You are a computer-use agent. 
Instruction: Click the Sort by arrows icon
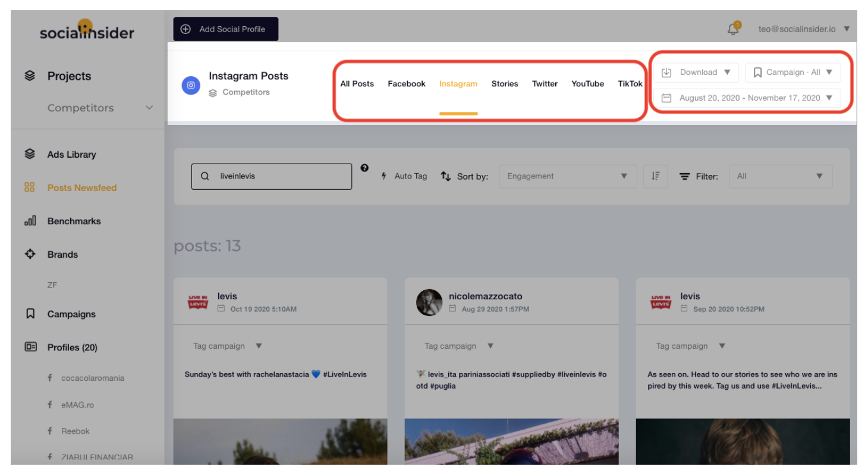tap(446, 176)
